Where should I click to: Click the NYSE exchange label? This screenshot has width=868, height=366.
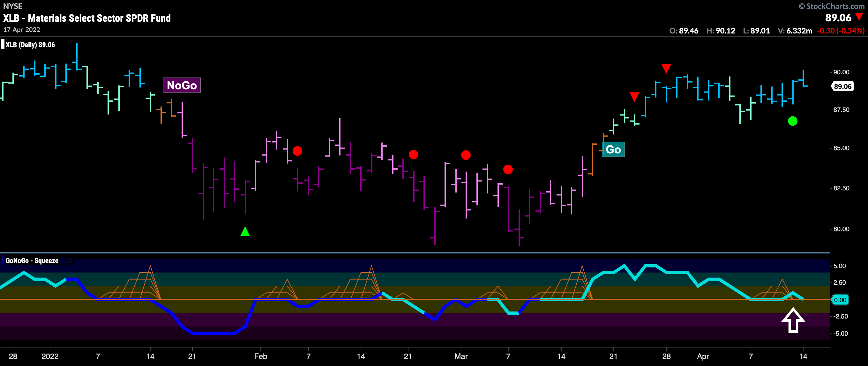point(13,6)
